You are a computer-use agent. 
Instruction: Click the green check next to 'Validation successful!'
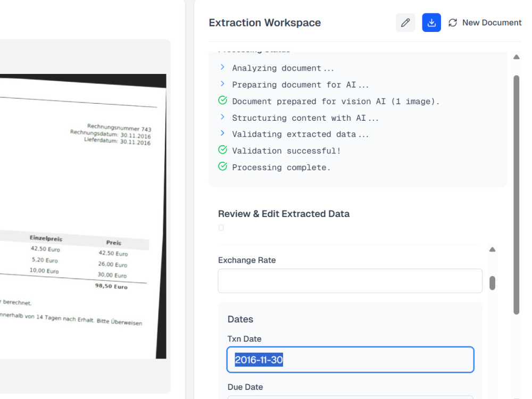coord(222,149)
